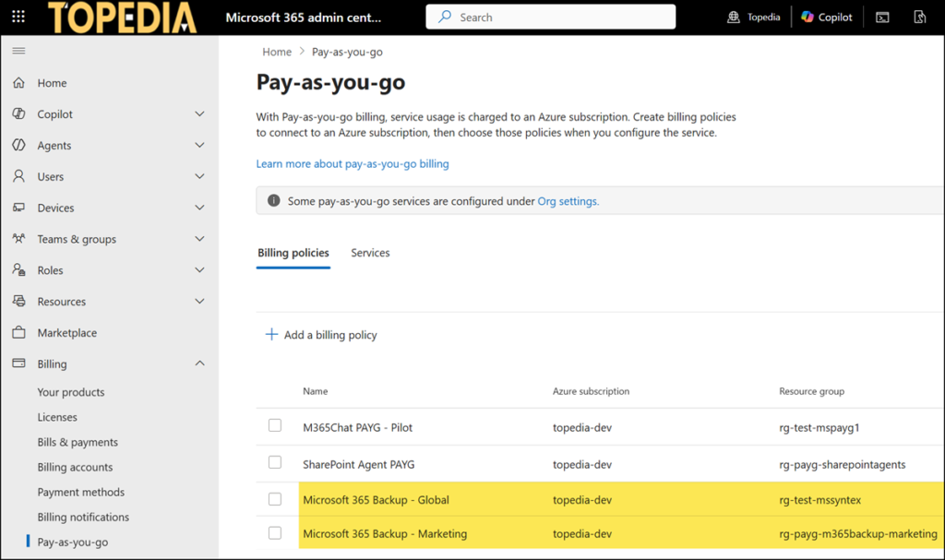This screenshot has width=945, height=560.
Task: Open Your products under Billing
Action: click(x=70, y=392)
